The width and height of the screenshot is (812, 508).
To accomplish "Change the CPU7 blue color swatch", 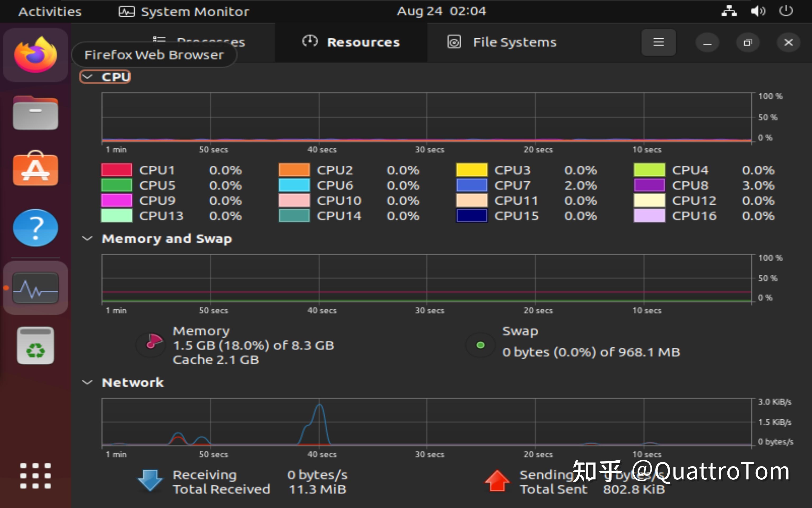I will (472, 185).
